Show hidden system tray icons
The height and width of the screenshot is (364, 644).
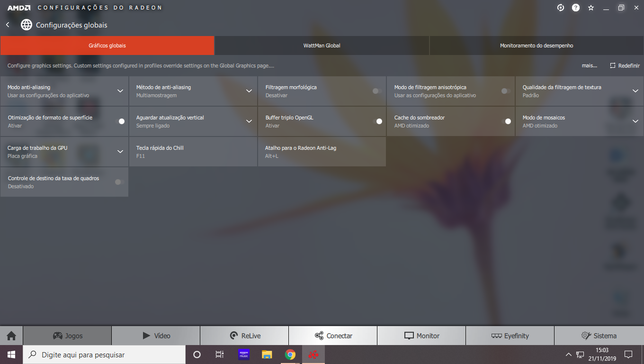pyautogui.click(x=569, y=355)
